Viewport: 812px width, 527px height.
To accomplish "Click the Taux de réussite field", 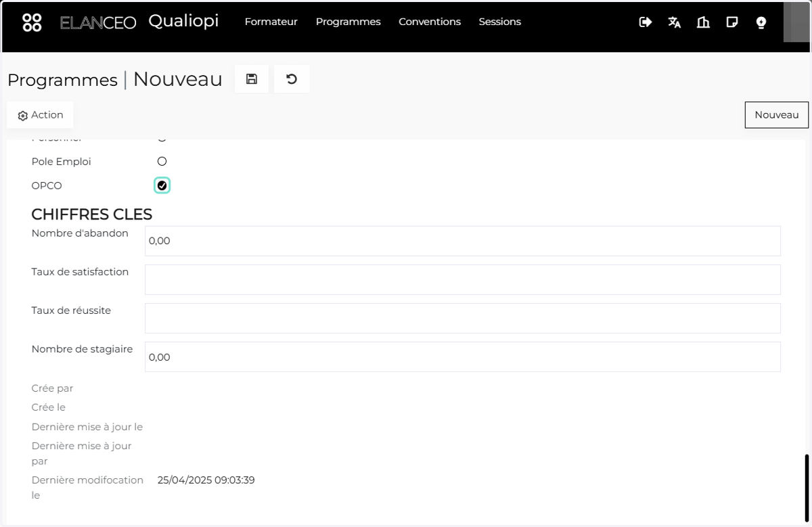I will click(x=463, y=318).
